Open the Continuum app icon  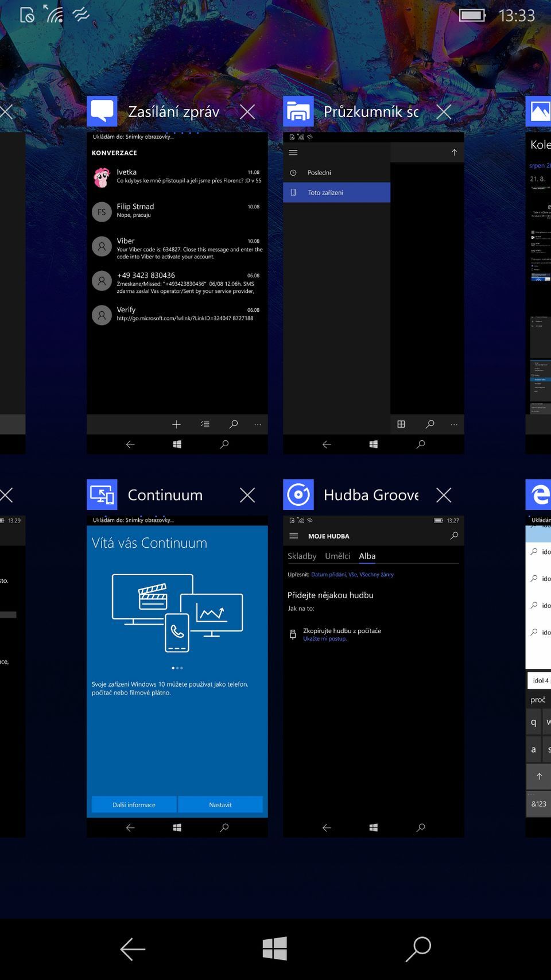point(102,495)
